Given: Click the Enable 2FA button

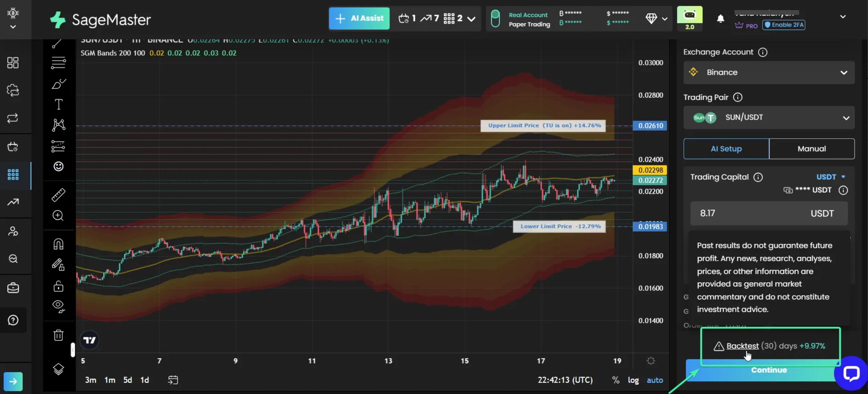Looking at the screenshot, I should (783, 25).
